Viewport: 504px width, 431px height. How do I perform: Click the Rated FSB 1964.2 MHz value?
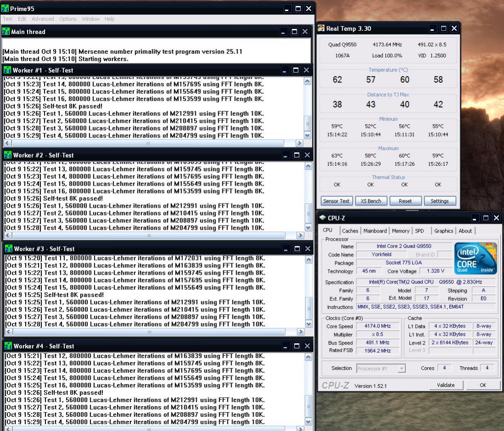pos(378,351)
